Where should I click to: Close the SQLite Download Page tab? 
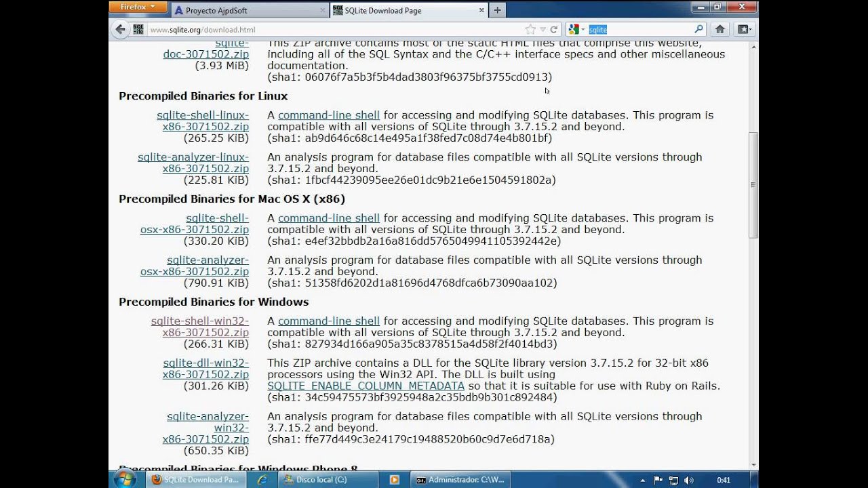(482, 10)
